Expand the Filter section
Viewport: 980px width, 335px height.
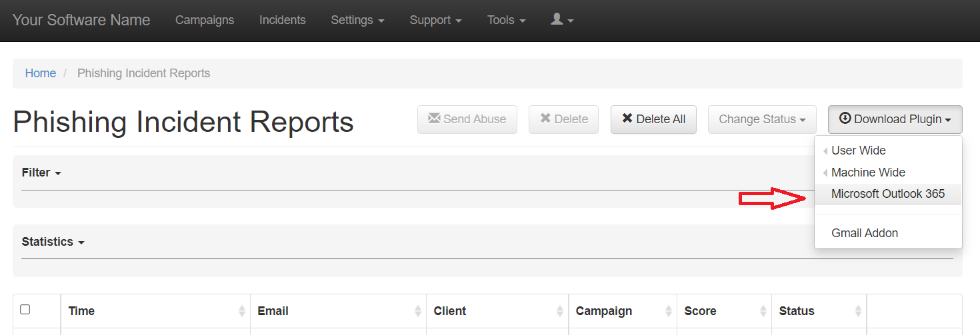click(x=41, y=172)
